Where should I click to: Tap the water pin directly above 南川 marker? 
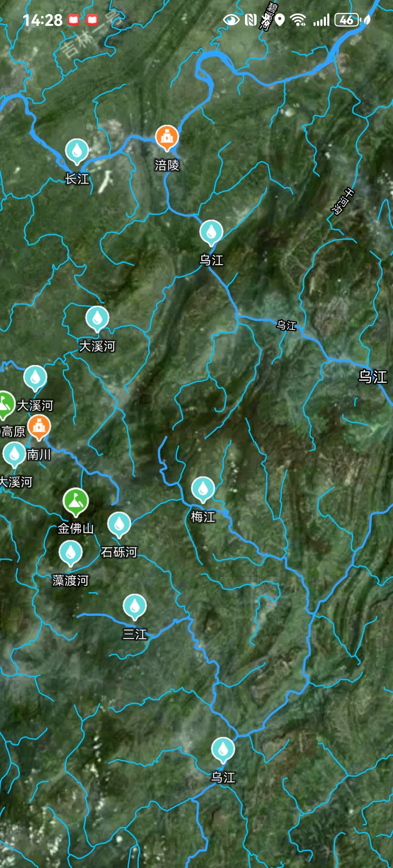coord(35,378)
